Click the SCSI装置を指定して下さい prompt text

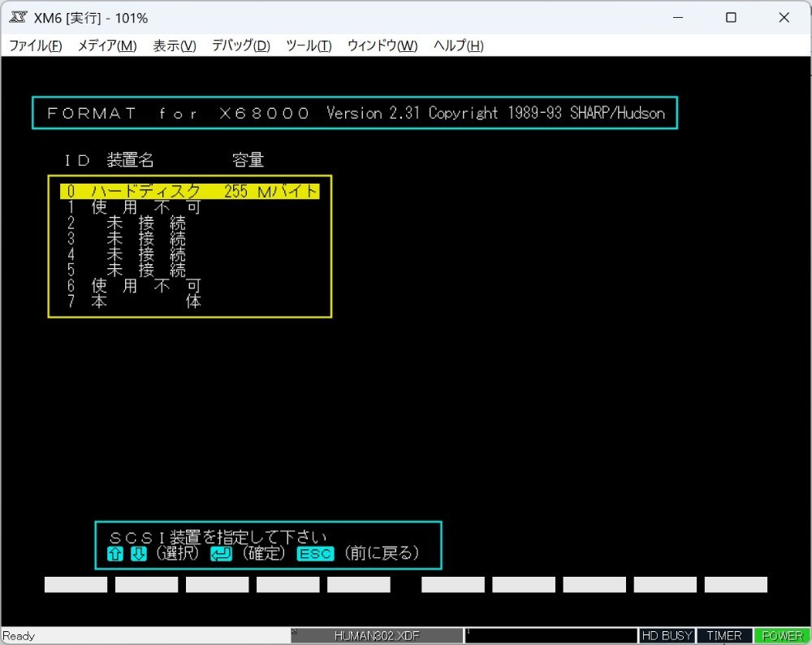point(218,537)
